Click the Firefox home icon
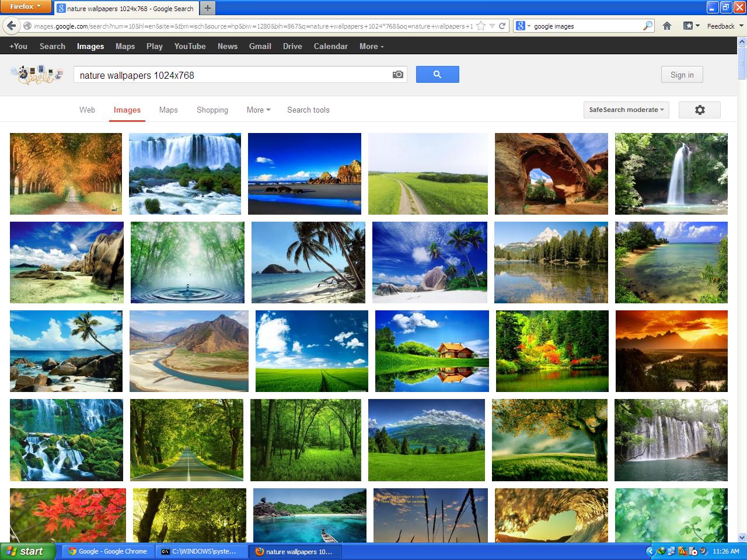Viewport: 747px width, 560px height. pyautogui.click(x=667, y=26)
